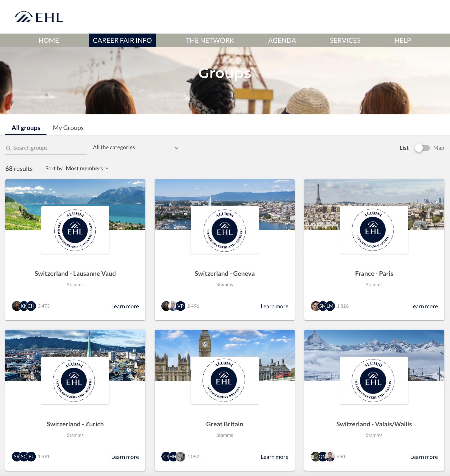450x476 pixels.
Task: Click Learn more on Switzerland - Geneva
Action: point(274,306)
